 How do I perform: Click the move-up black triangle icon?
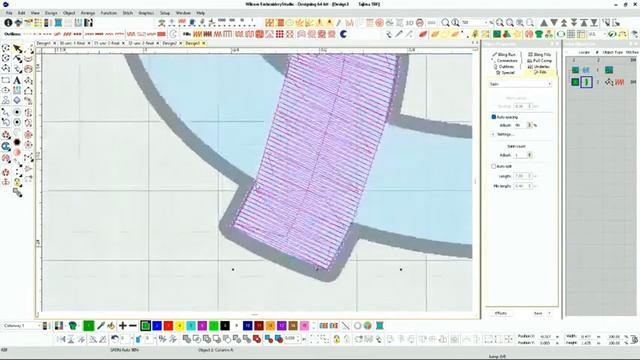[544, 23]
